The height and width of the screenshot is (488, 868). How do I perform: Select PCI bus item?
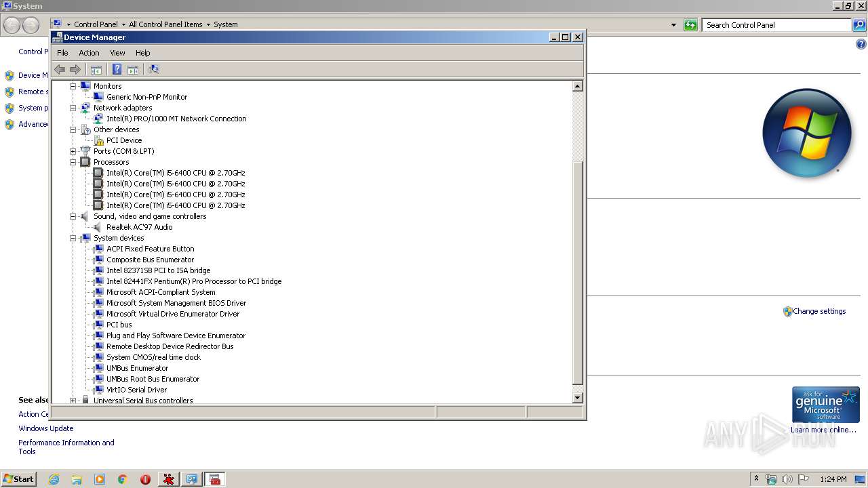[x=119, y=325]
